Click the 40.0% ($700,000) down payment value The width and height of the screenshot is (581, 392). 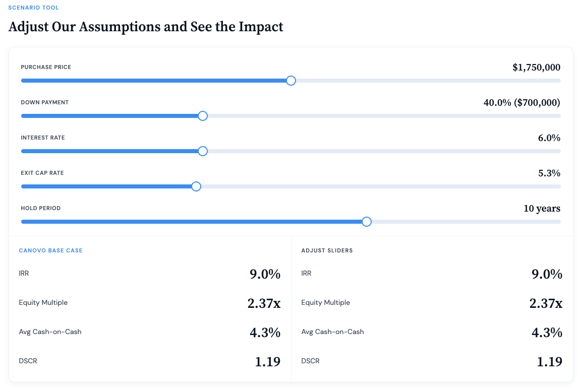521,103
